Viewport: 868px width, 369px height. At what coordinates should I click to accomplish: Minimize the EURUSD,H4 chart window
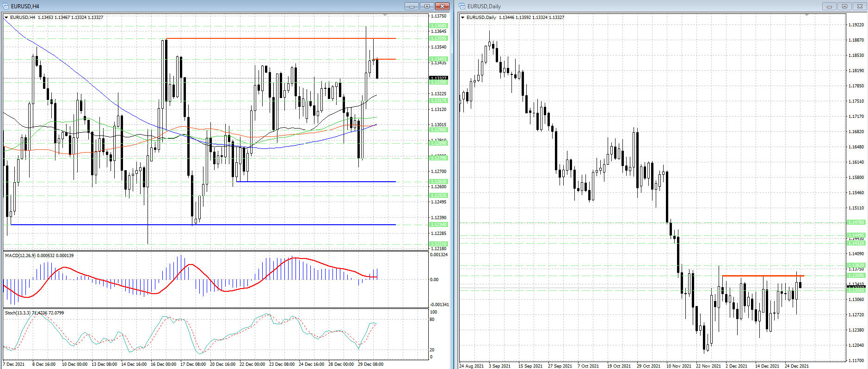412,6
